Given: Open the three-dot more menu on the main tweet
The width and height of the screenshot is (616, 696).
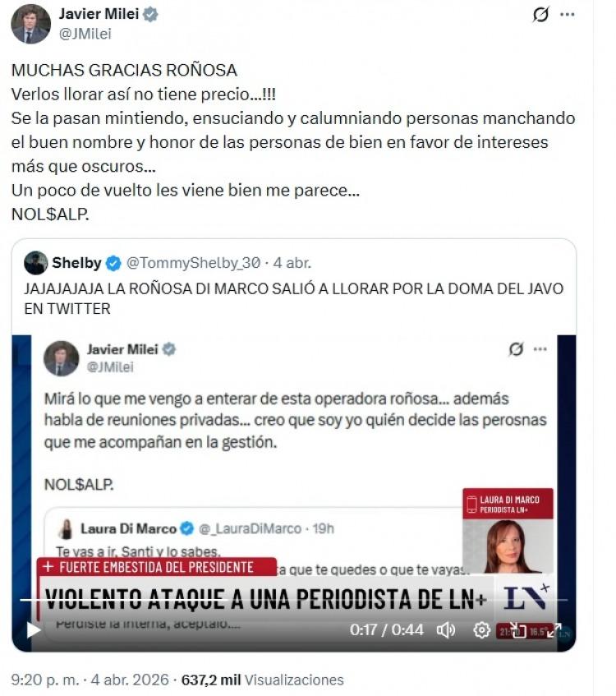Looking at the screenshot, I should click(568, 14).
